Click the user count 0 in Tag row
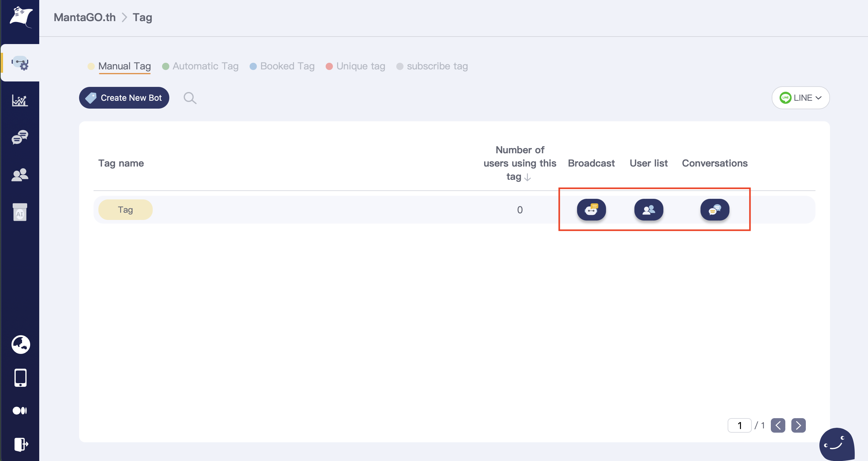The height and width of the screenshot is (461, 868). coord(520,210)
